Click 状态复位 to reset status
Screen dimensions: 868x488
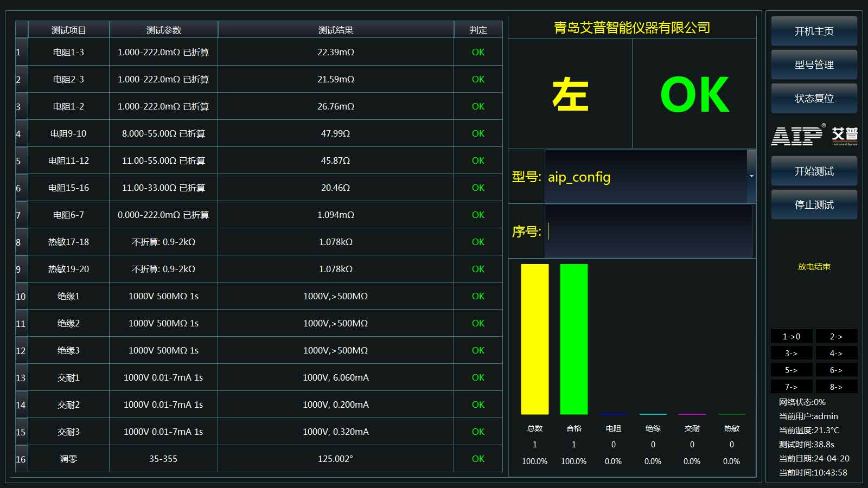813,98
